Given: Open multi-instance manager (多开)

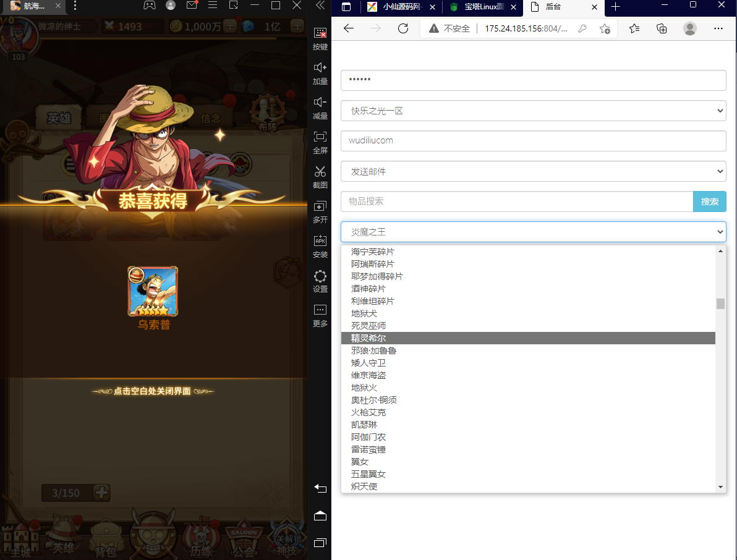Looking at the screenshot, I should (x=320, y=213).
